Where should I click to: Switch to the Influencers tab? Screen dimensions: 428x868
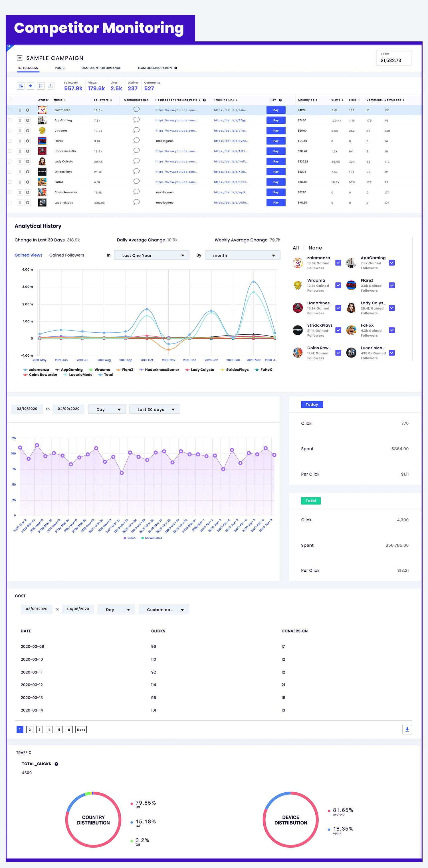[28, 68]
